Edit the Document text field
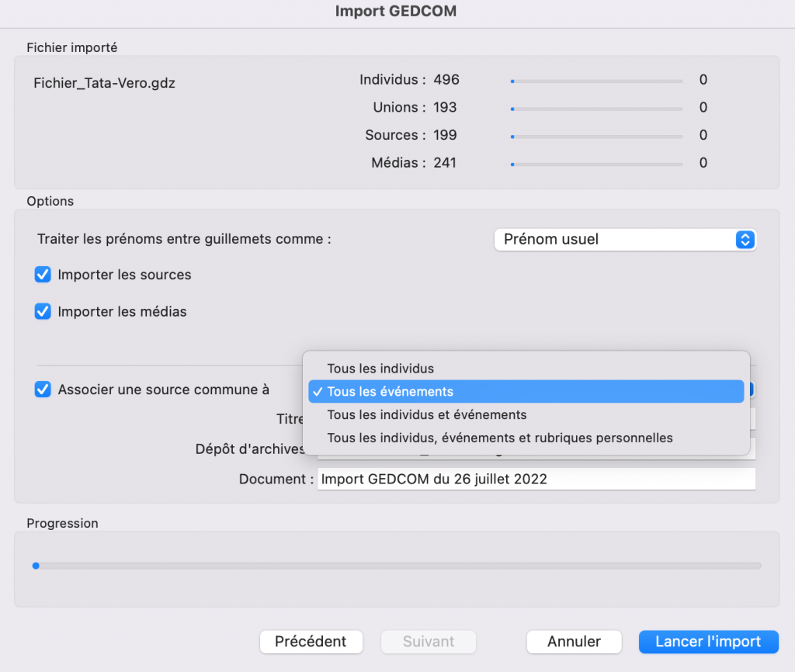Image resolution: width=795 pixels, height=672 pixels. pos(536,479)
